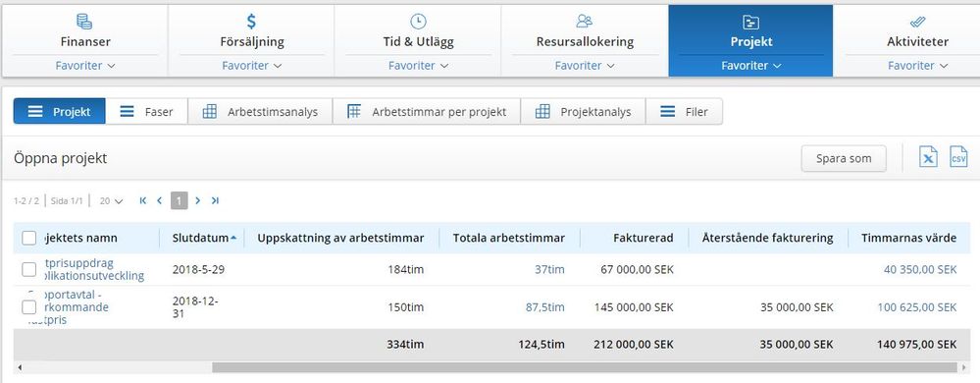Open Arbetstimmar per projekt view

427,111
